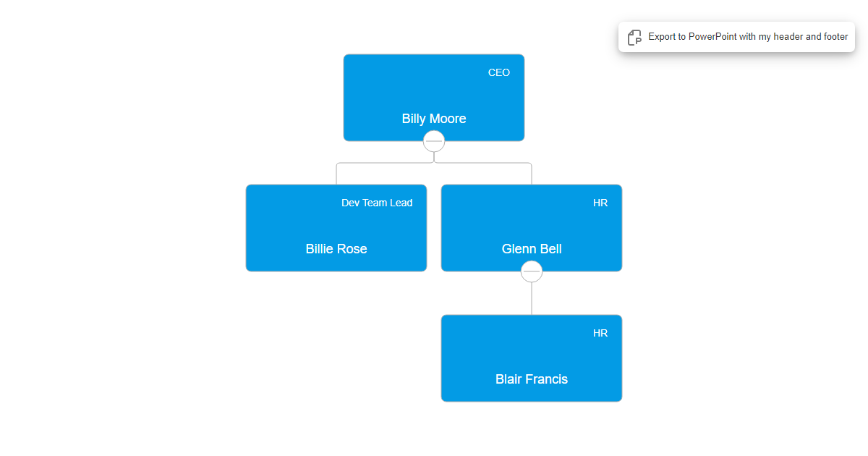
Task: Expand the circle connector below Billy Moore
Action: tap(433, 141)
